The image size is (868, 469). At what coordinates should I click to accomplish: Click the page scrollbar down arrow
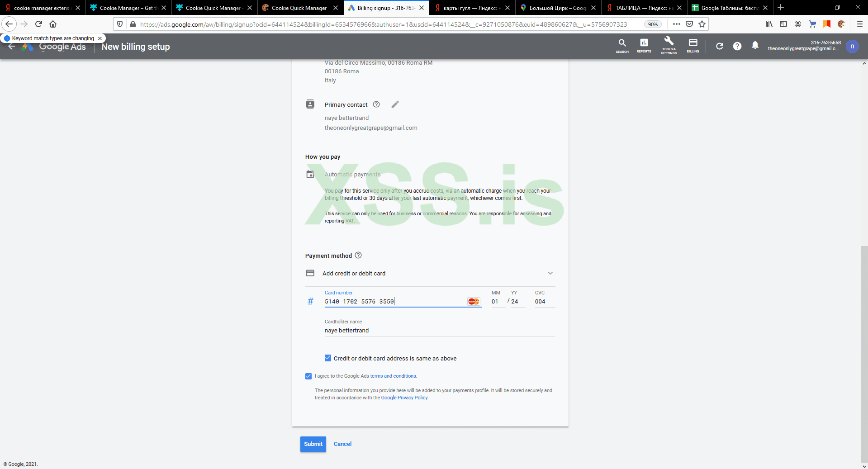pos(864,465)
